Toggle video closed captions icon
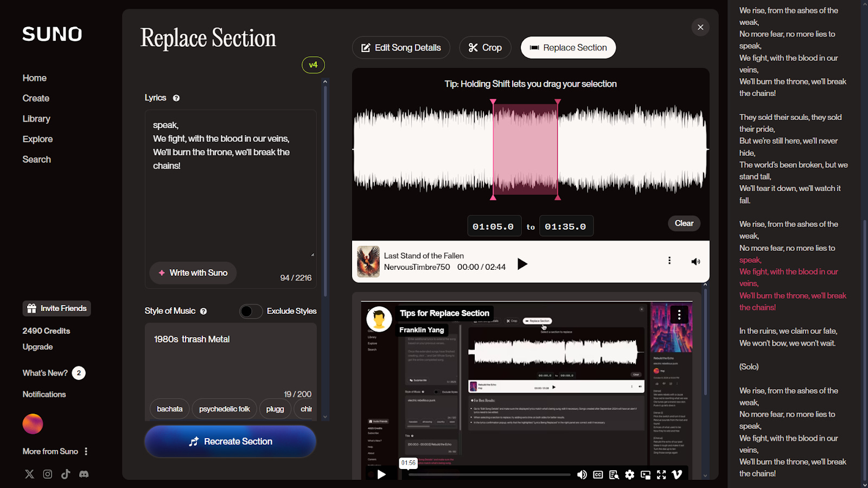The height and width of the screenshot is (488, 868). click(598, 474)
